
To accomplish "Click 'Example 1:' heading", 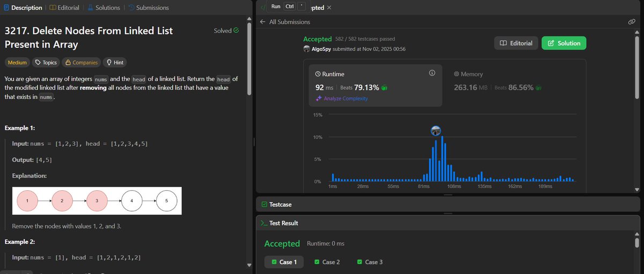I will [20, 128].
